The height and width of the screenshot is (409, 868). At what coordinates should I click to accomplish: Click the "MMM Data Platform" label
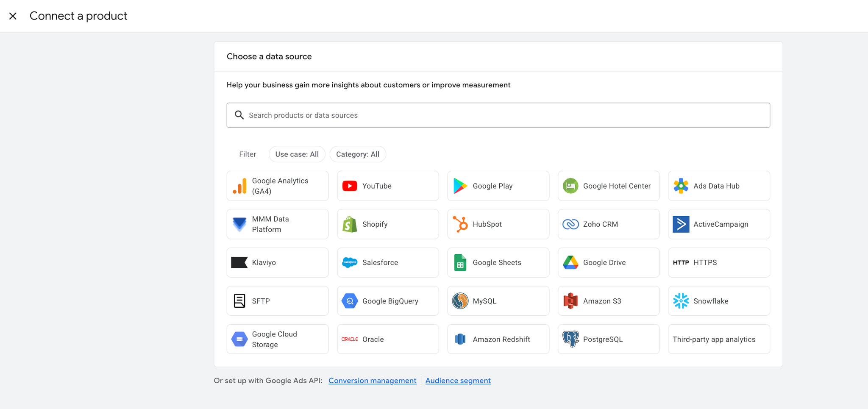[x=270, y=224]
